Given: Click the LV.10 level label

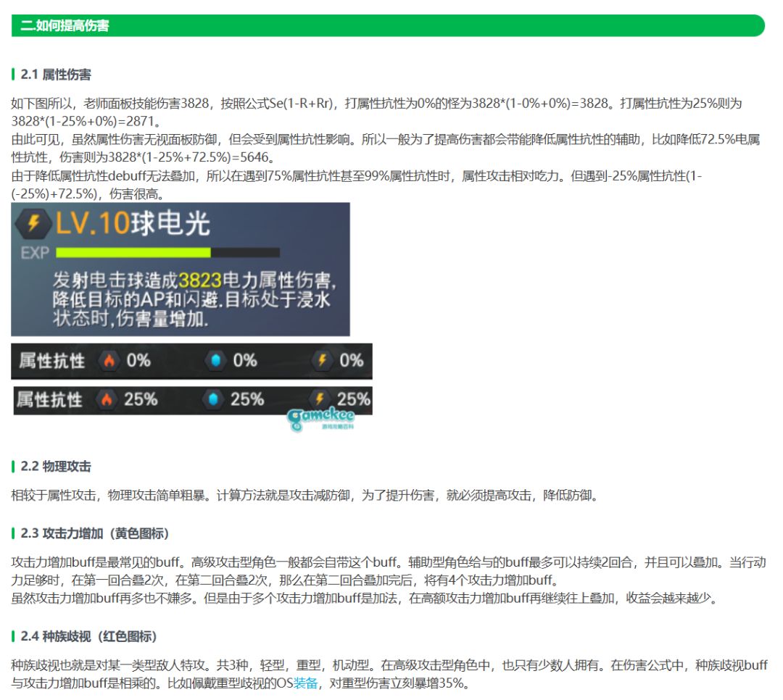Looking at the screenshot, I should click(x=93, y=223).
